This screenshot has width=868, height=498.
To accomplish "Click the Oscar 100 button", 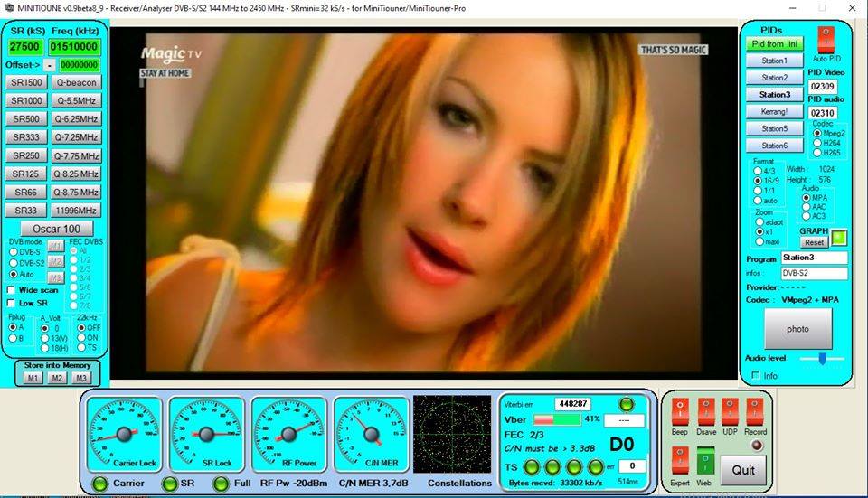I will click(56, 229).
